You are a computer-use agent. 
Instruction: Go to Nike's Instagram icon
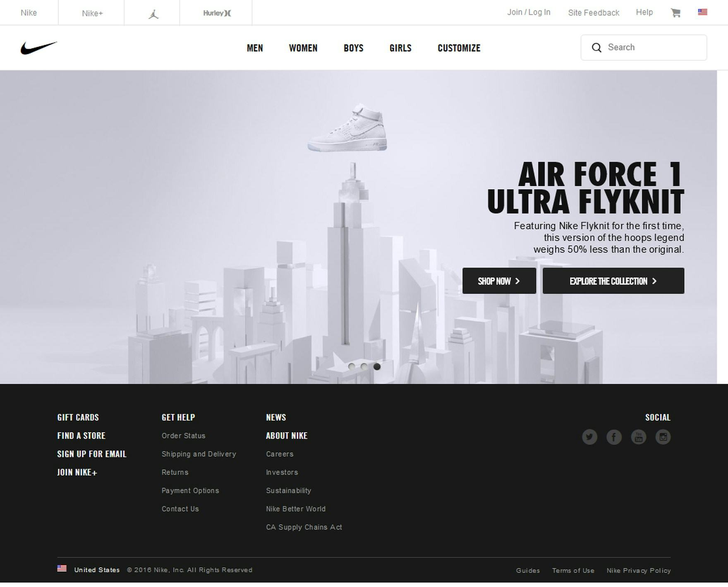pos(663,437)
